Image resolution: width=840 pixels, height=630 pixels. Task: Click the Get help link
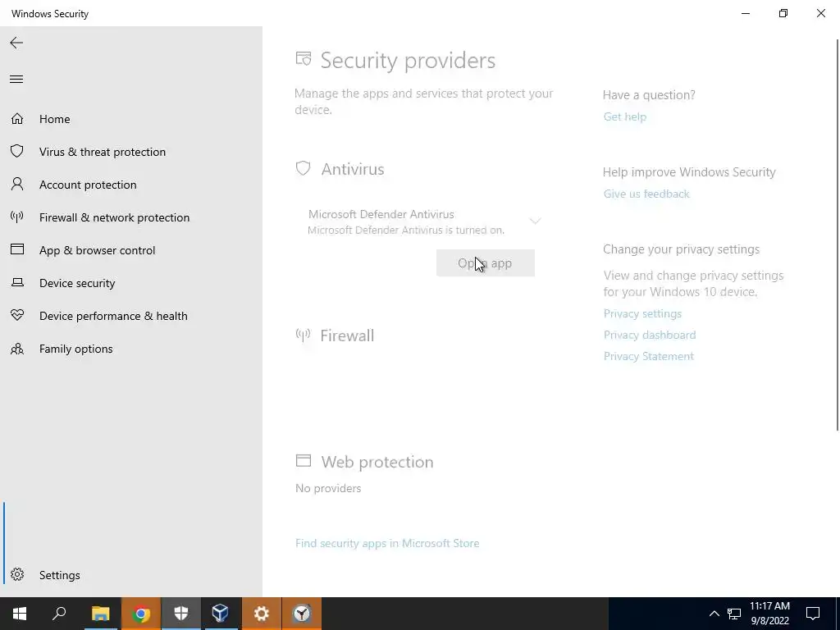point(624,116)
